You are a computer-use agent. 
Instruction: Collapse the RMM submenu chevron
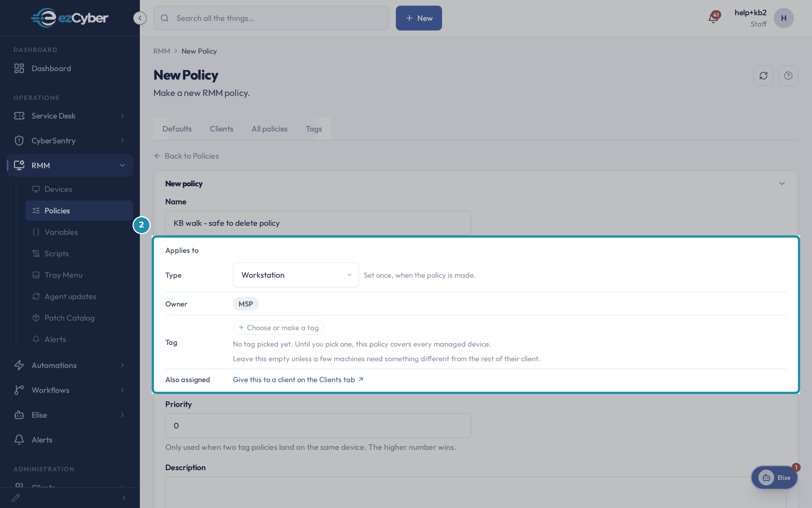(122, 165)
